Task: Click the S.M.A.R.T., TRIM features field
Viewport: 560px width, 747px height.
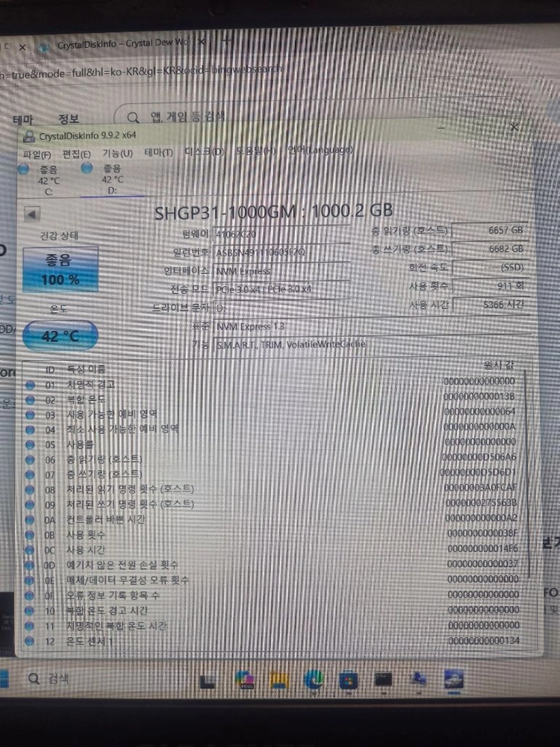Action: click(x=371, y=344)
